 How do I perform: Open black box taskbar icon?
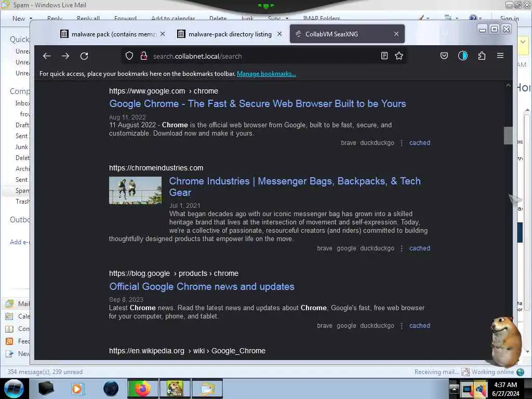click(x=46, y=389)
